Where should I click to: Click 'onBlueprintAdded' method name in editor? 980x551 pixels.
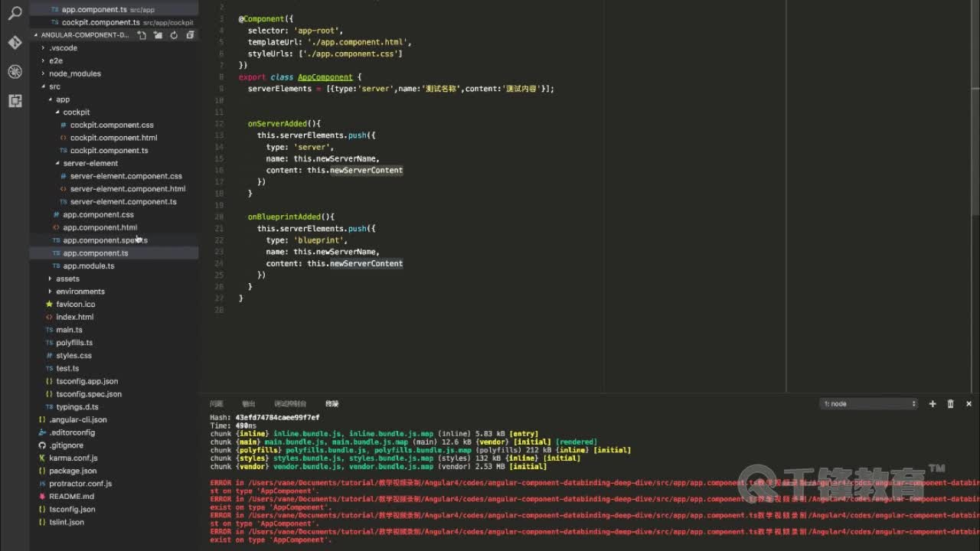(x=284, y=217)
